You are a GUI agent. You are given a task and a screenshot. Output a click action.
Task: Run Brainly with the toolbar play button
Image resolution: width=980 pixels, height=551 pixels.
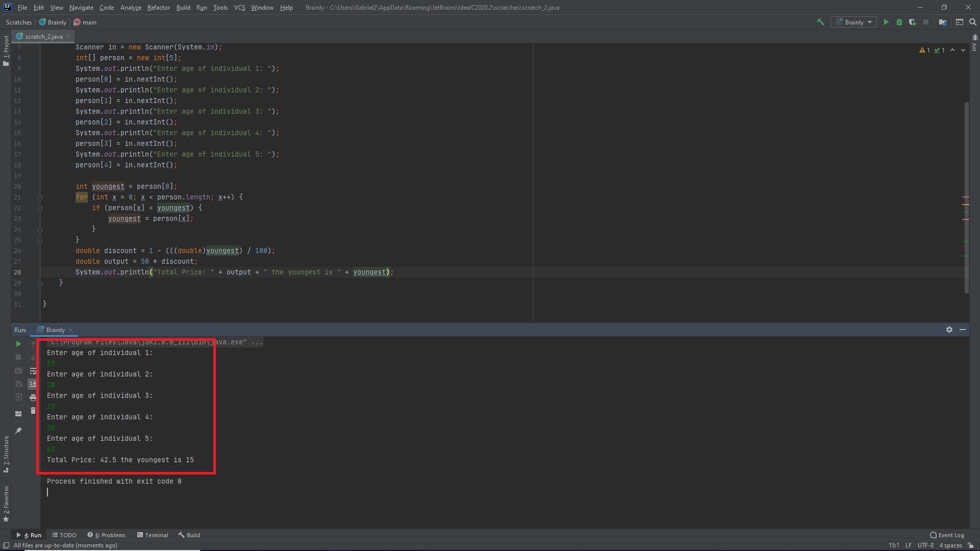(886, 22)
